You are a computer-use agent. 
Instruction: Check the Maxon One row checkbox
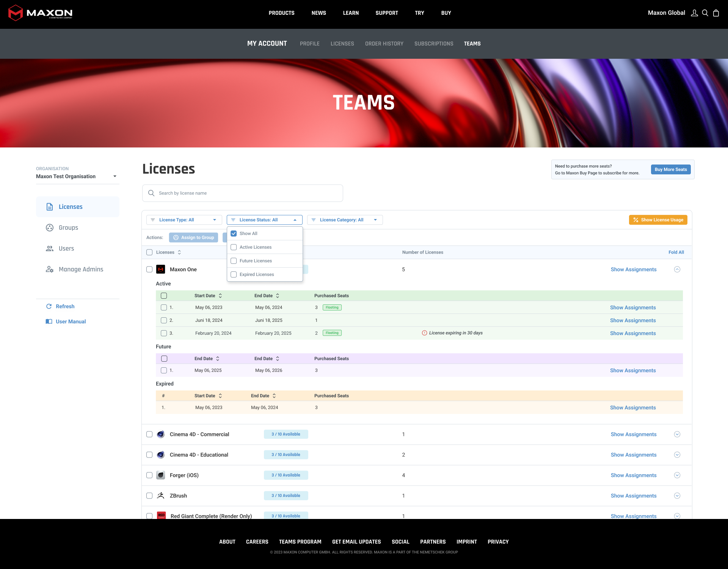[x=149, y=269]
